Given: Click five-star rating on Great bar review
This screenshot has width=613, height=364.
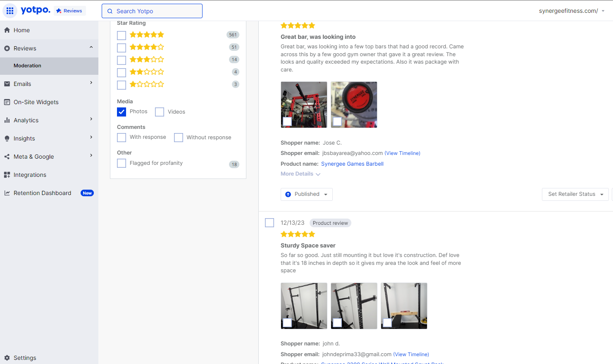Looking at the screenshot, I should pos(298,26).
